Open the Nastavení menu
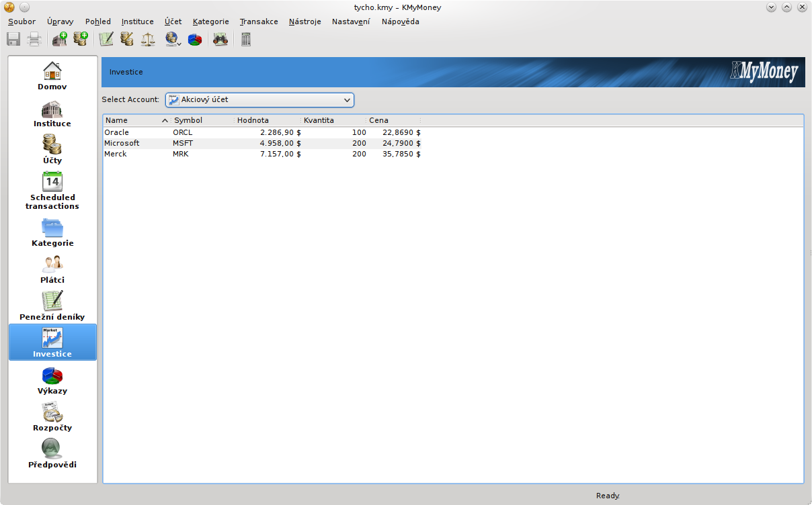Viewport: 812px width, 505px height. pyautogui.click(x=351, y=21)
